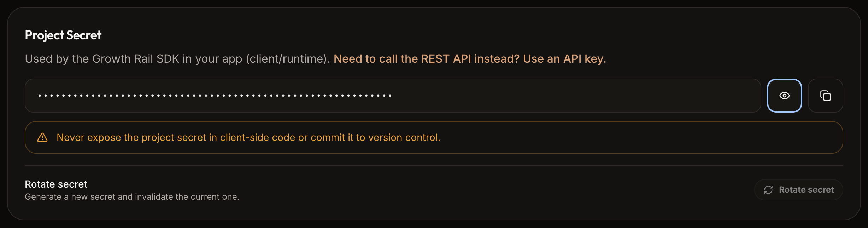Click the Rotate secret button
Image resolution: width=868 pixels, height=228 pixels.
[798, 190]
